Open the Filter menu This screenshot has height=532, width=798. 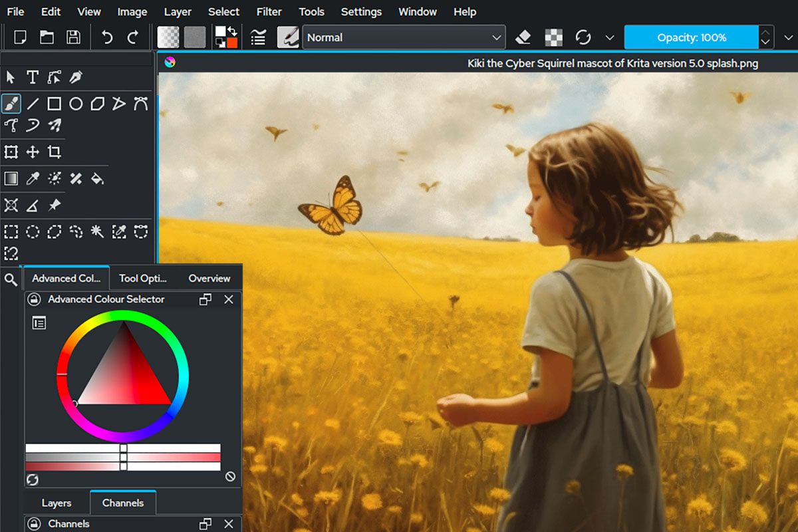269,11
